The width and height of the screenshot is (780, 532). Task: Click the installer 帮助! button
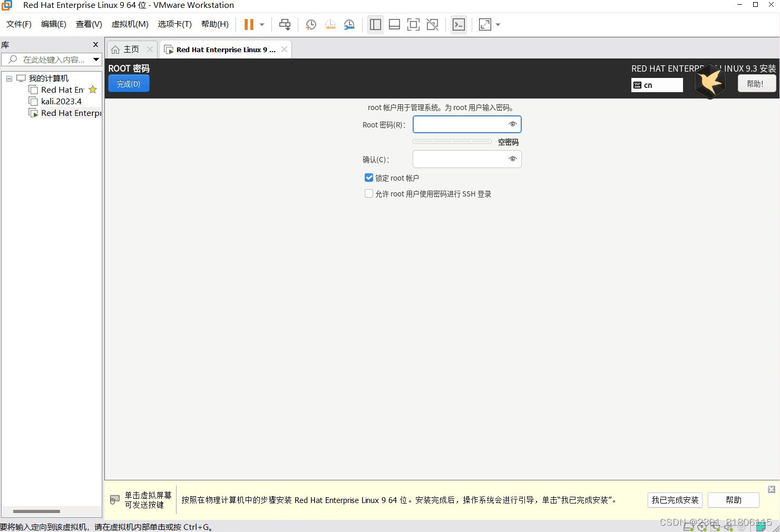(x=756, y=83)
